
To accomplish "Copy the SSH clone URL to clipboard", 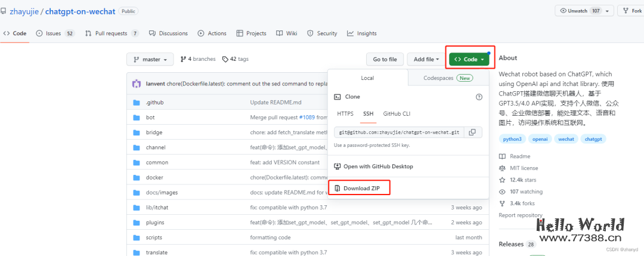I will pos(473,132).
